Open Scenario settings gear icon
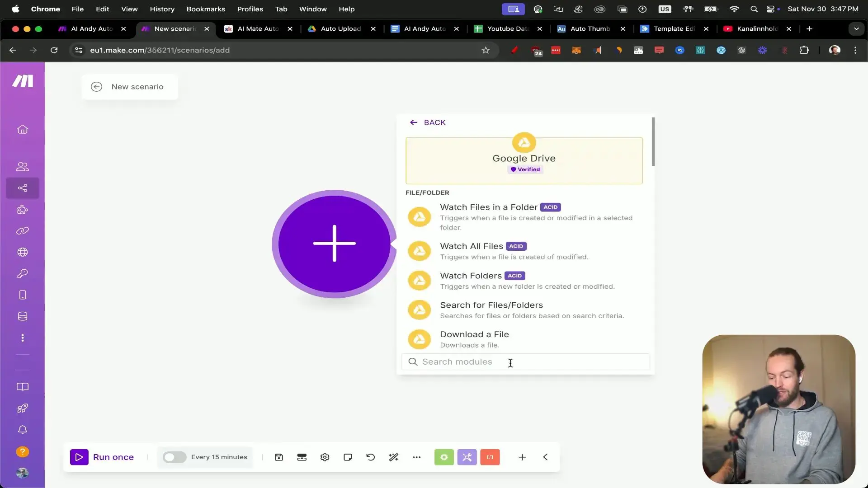 [325, 457]
